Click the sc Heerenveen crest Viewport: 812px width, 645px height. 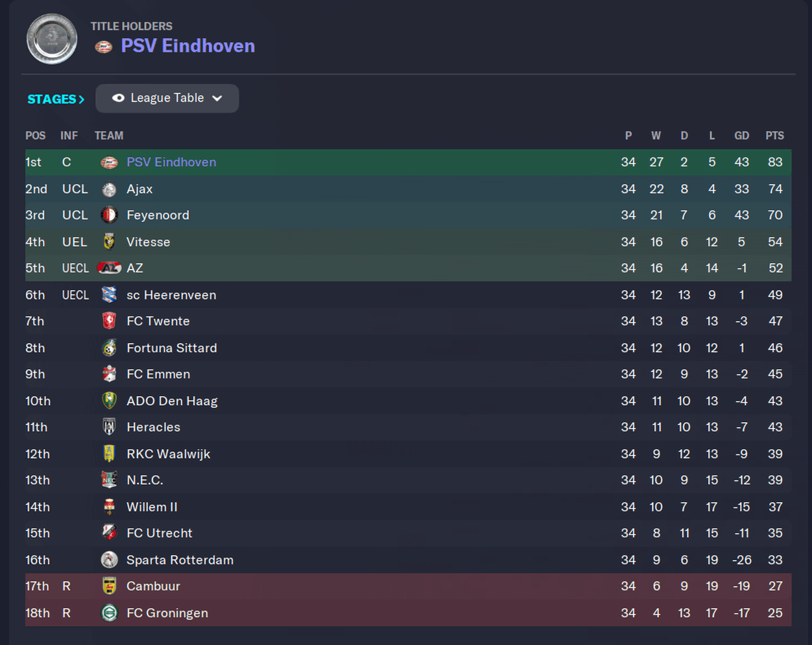click(109, 295)
